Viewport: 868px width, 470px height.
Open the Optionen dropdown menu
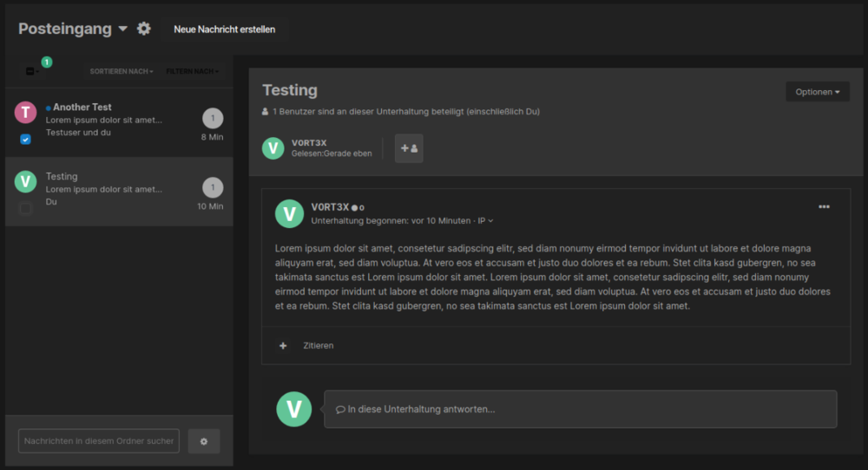click(x=817, y=92)
